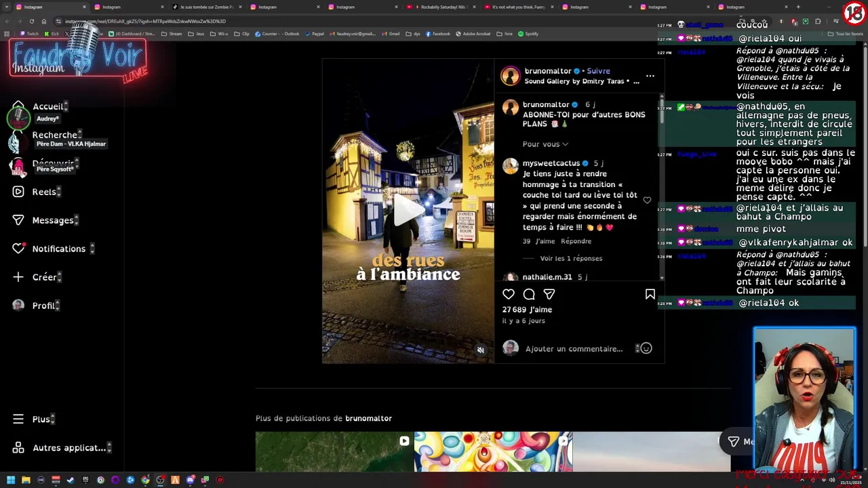Open Facebook bookmark

point(437,34)
